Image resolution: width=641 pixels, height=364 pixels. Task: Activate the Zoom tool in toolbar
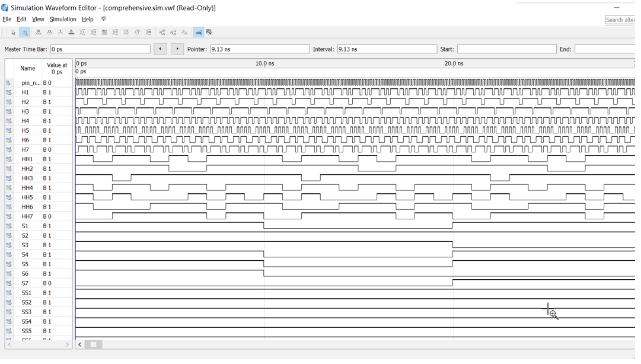24,32
